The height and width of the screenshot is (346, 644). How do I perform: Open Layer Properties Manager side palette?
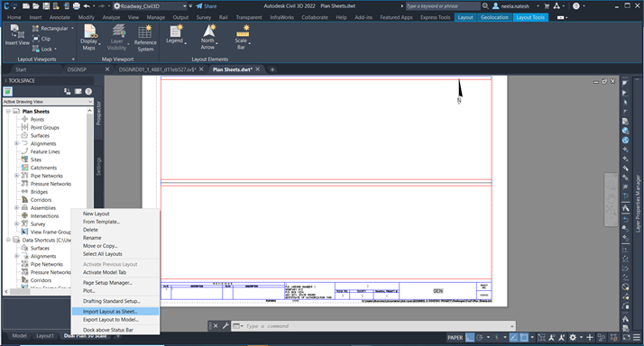tap(638, 204)
